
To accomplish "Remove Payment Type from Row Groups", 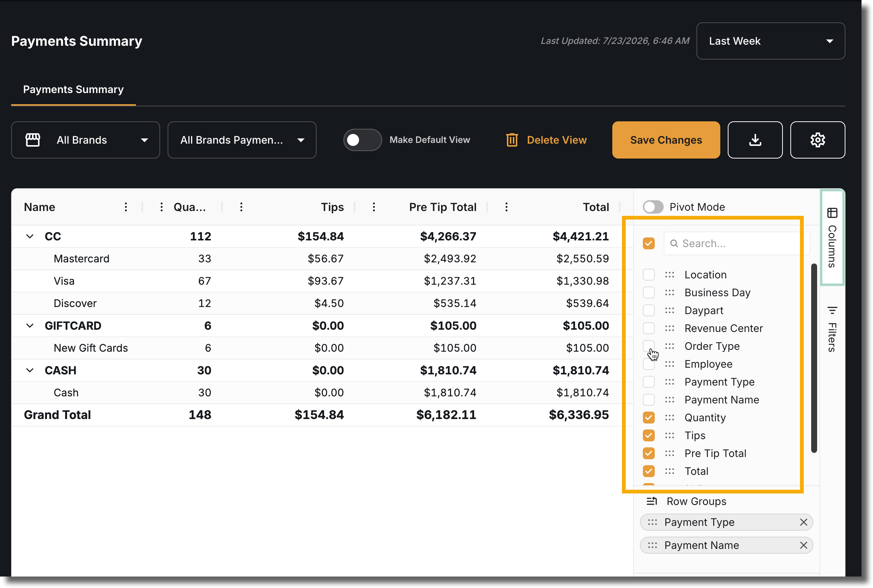I will tap(803, 523).
